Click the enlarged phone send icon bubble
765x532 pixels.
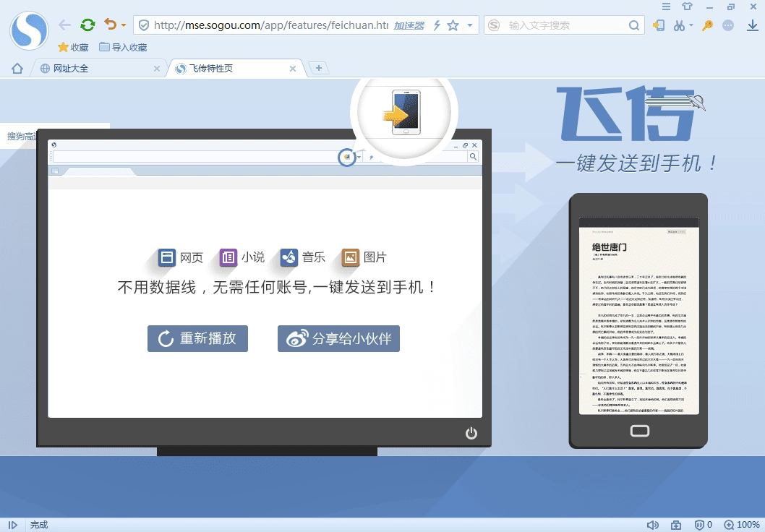[404, 112]
